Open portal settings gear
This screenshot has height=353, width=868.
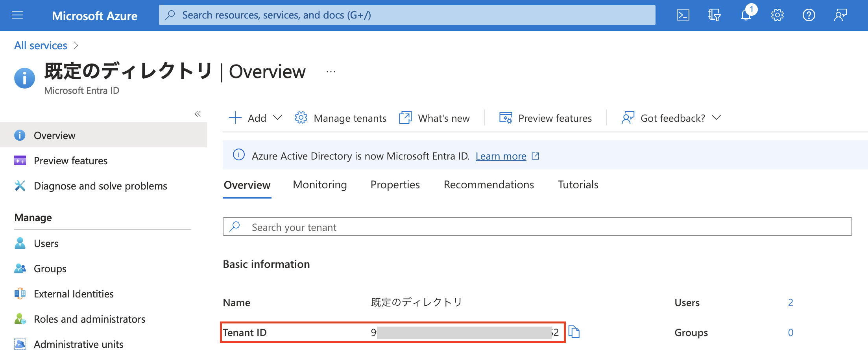(777, 15)
